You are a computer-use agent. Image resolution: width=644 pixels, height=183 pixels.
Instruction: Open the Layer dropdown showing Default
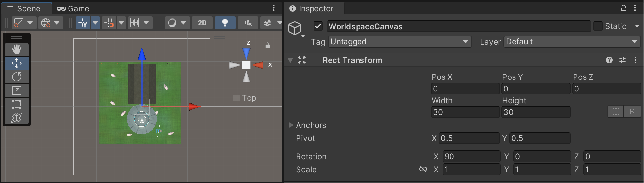click(572, 42)
